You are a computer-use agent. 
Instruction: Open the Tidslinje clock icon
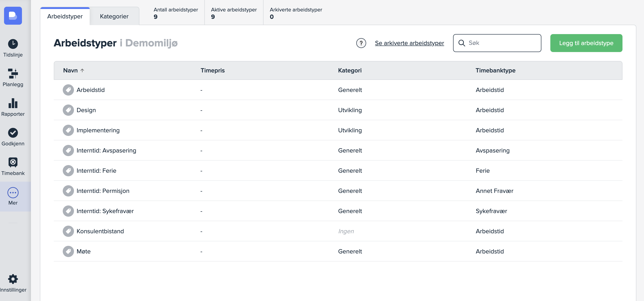13,44
